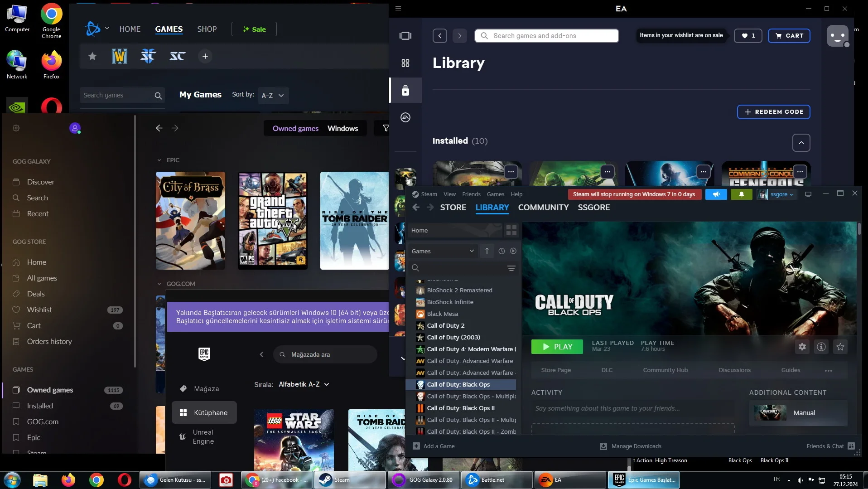Open Steam game page more options ellipsis
Viewport: 868px width, 489px height.
pyautogui.click(x=829, y=371)
